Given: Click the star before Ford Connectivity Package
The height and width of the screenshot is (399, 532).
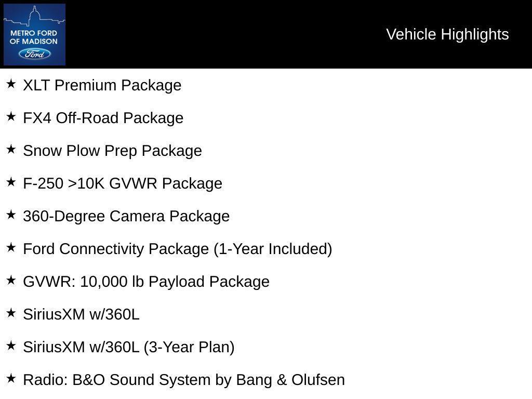Looking at the screenshot, I should point(11,247).
